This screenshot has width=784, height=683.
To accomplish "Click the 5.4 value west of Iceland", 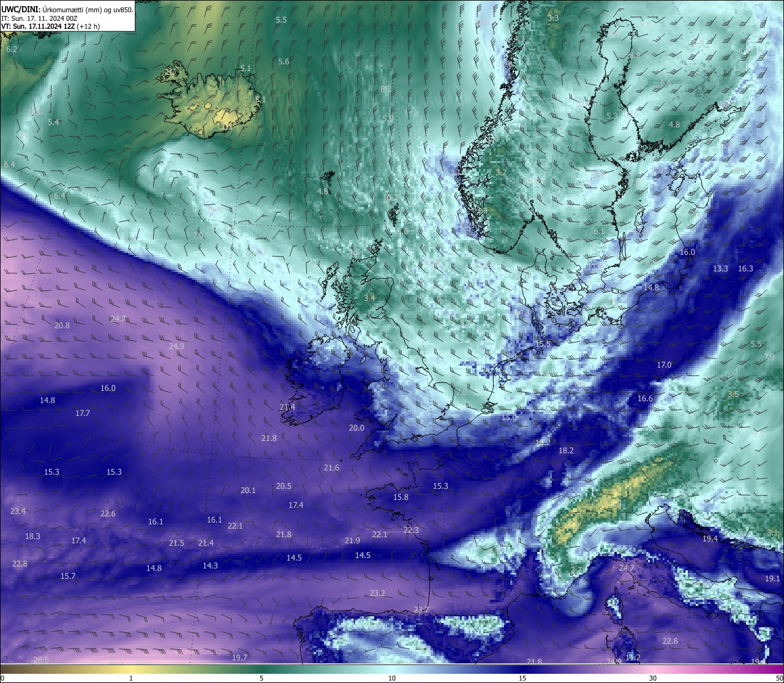I will pyautogui.click(x=54, y=122).
